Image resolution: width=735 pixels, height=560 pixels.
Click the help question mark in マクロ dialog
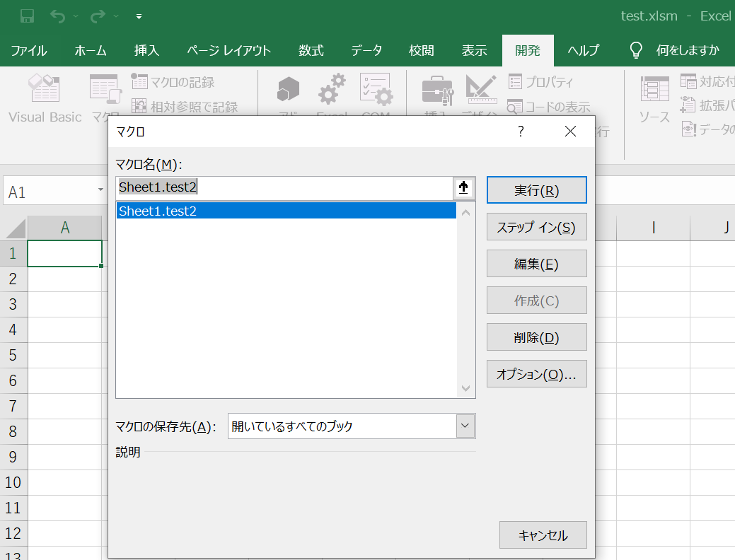[521, 132]
